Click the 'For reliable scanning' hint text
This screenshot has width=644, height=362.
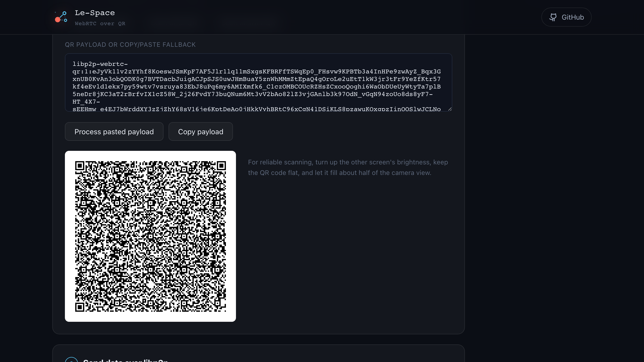coord(348,167)
